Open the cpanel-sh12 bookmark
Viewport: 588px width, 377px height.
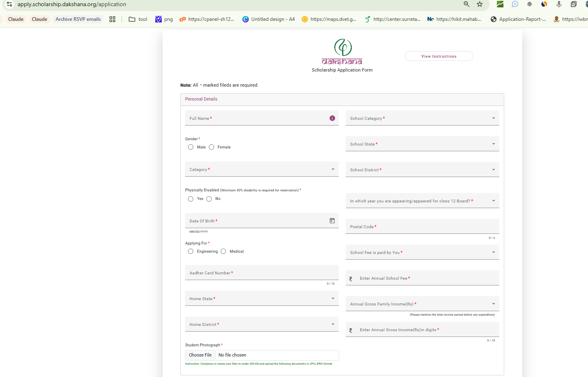tap(207, 19)
